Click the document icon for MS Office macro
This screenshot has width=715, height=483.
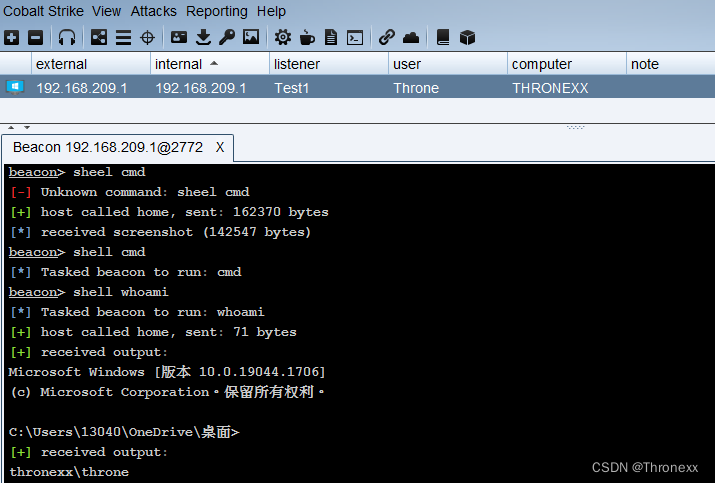[x=331, y=37]
